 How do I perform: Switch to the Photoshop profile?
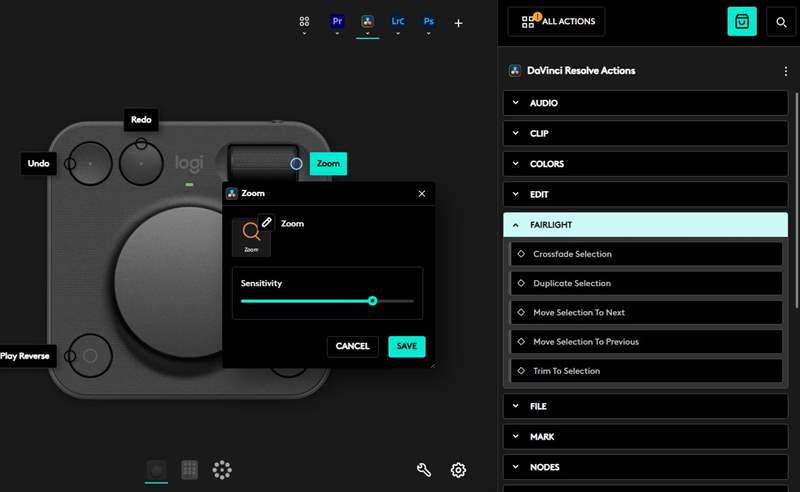(429, 21)
